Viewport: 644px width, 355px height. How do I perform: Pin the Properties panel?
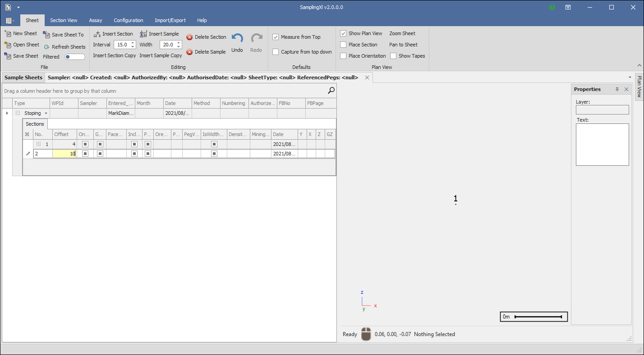pyautogui.click(x=617, y=90)
